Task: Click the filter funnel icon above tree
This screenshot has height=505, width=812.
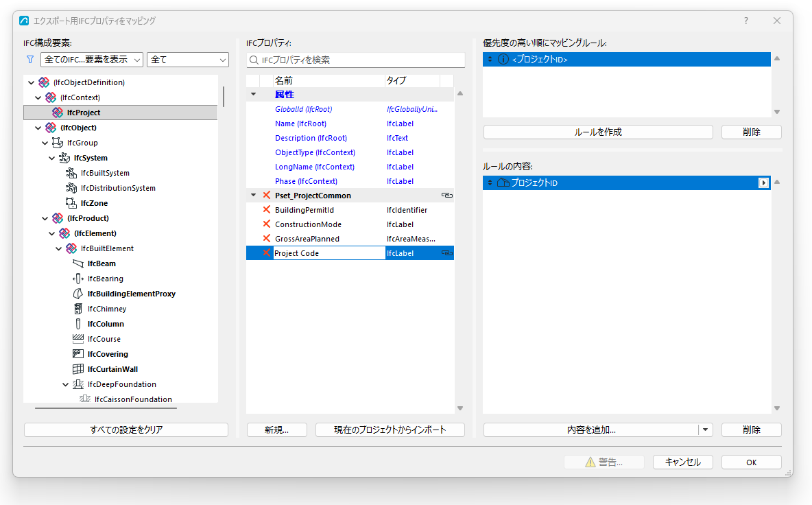Action: tap(30, 60)
